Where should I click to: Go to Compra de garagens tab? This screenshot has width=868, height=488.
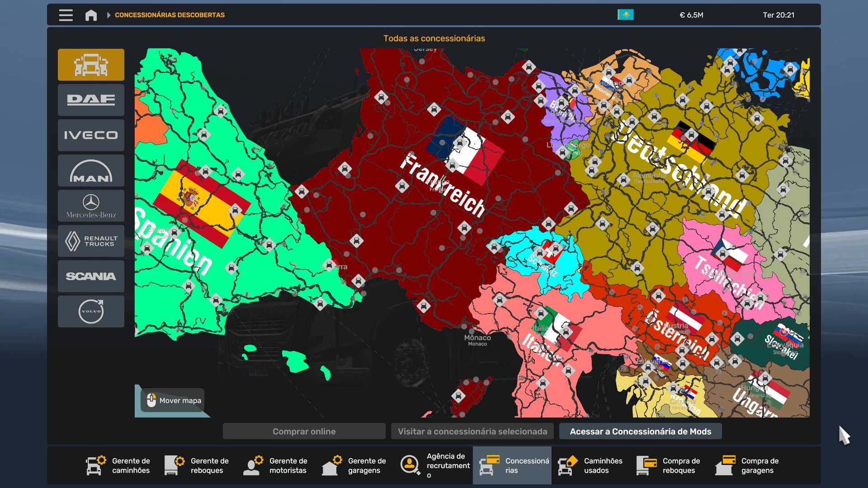[748, 465]
